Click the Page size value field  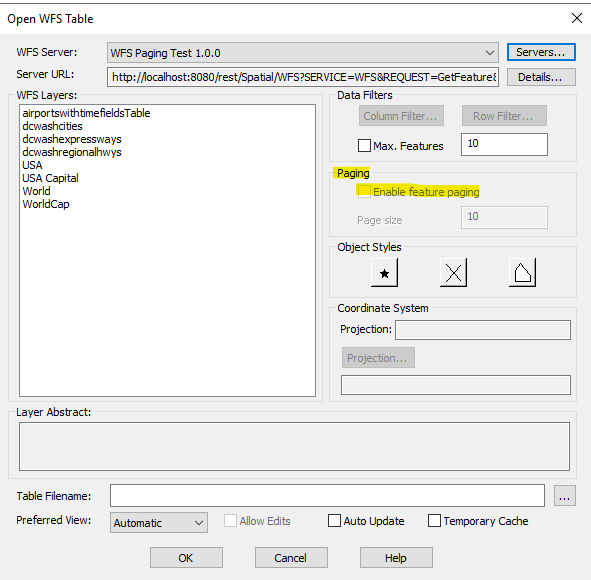coord(504,217)
